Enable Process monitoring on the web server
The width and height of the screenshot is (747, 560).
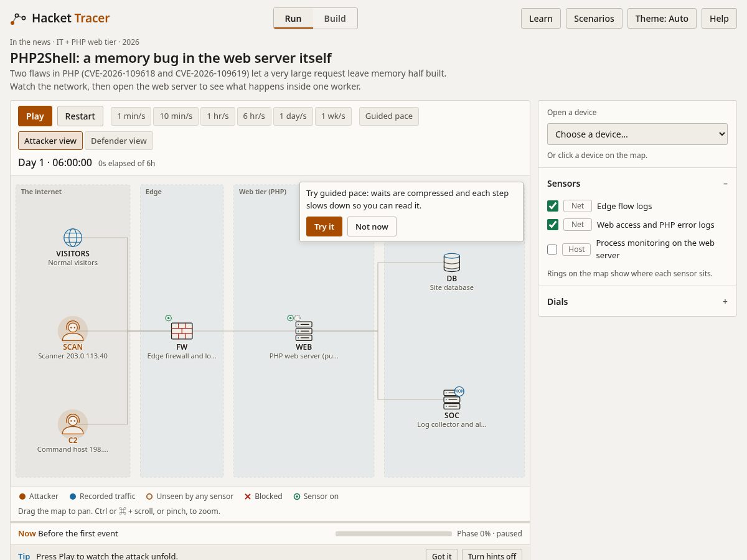coord(552,250)
